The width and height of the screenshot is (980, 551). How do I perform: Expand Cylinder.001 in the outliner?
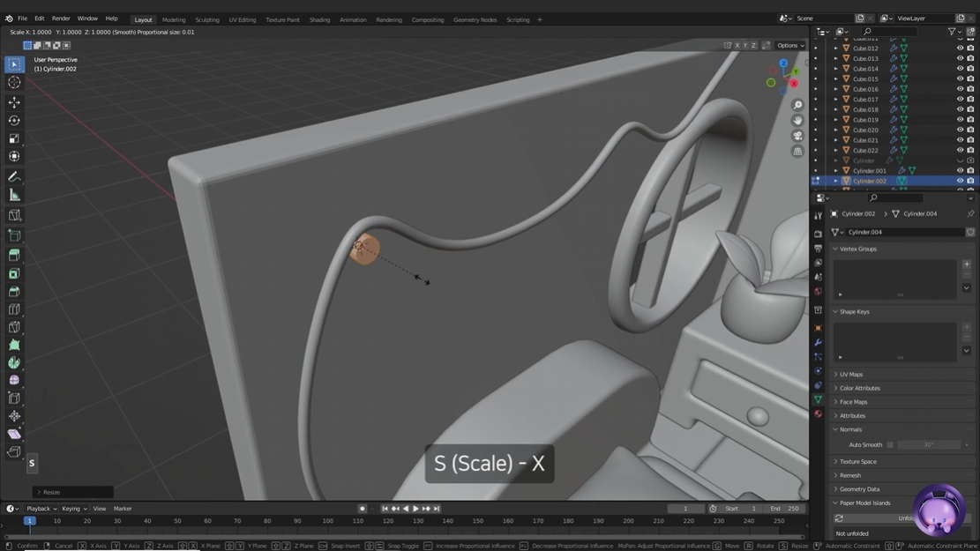835,170
